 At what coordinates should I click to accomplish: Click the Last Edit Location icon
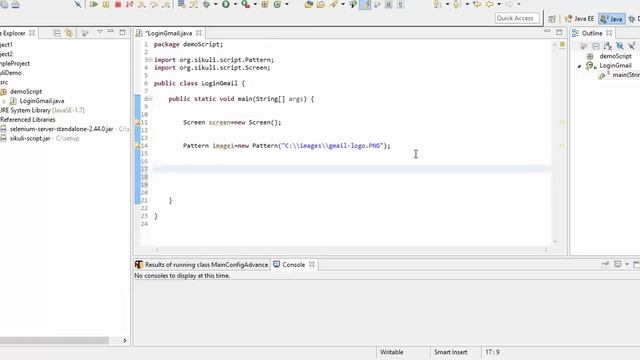click(x=477, y=4)
